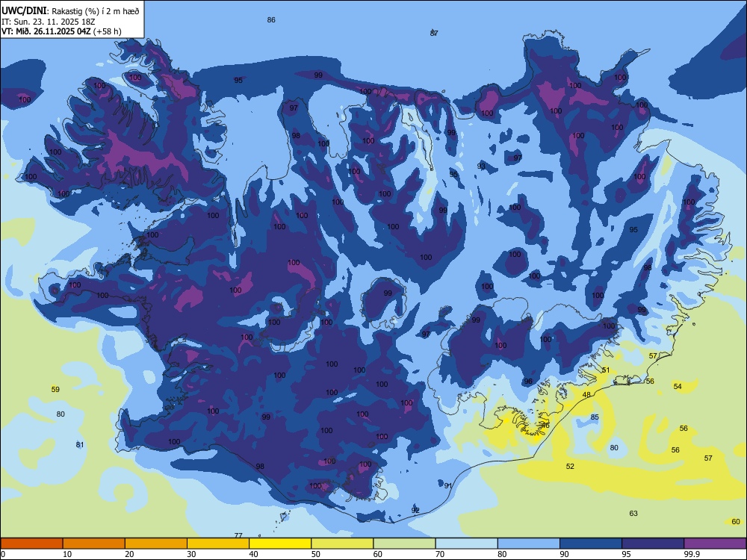Screen dimensions: 747x560
Task: Click the legend tick label '70'
Action: pyautogui.click(x=440, y=554)
